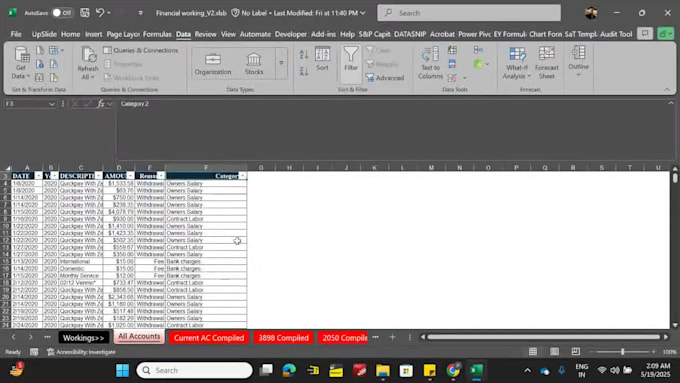Select the Stocks data type
The width and height of the screenshot is (680, 383).
coord(254,64)
